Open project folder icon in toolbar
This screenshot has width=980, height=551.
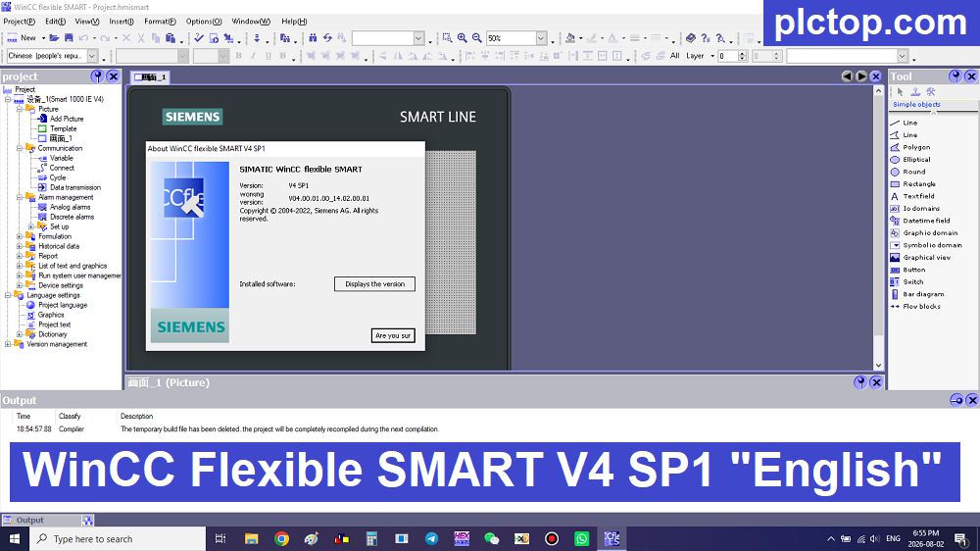click(54, 38)
